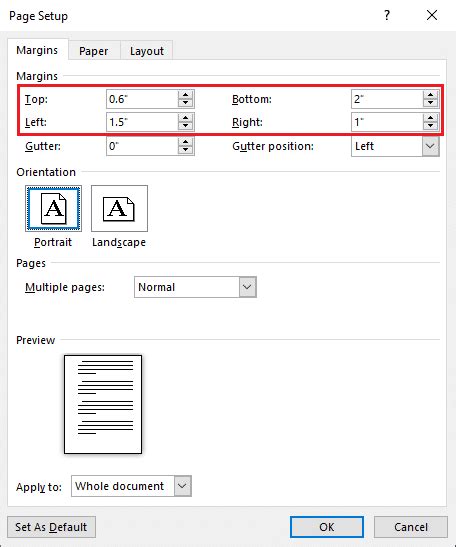
Task: Click into the Gutter value field
Action: [142, 146]
